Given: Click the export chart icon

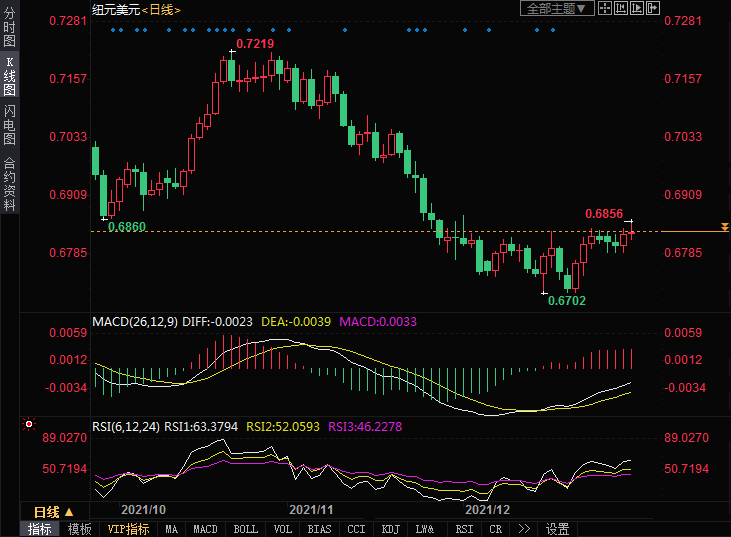Looking at the screenshot, I should click(655, 8).
